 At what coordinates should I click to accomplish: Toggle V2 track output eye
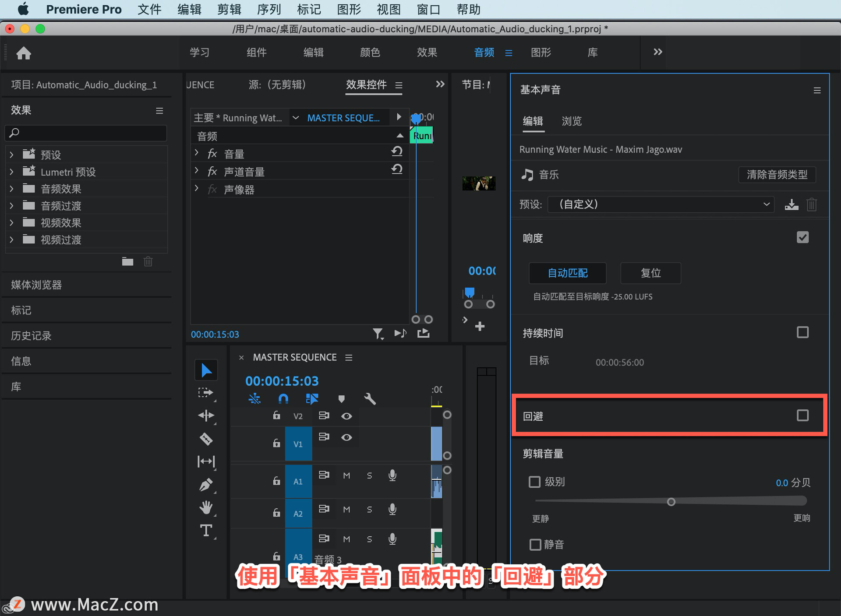(x=346, y=416)
